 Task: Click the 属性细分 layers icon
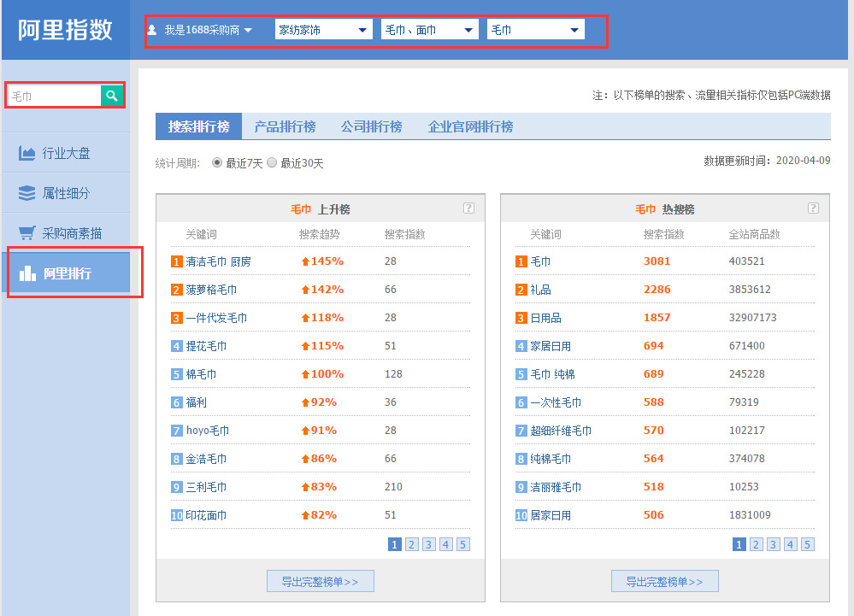(27, 193)
